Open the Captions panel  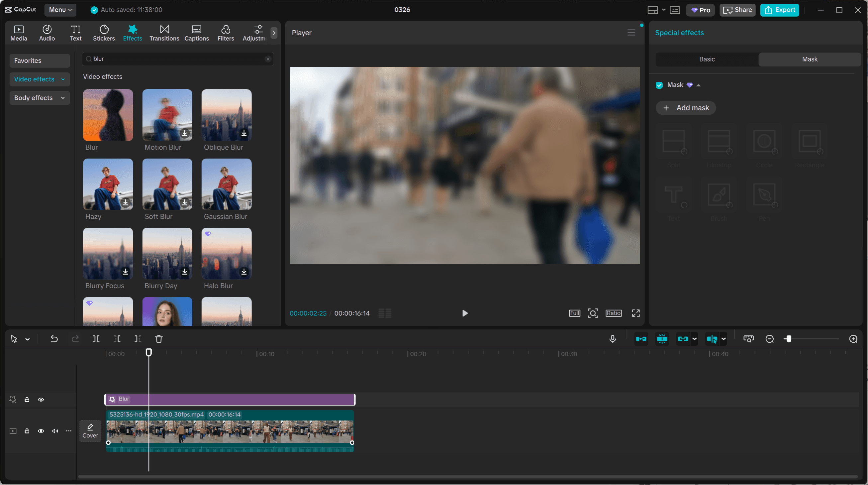pos(197,32)
